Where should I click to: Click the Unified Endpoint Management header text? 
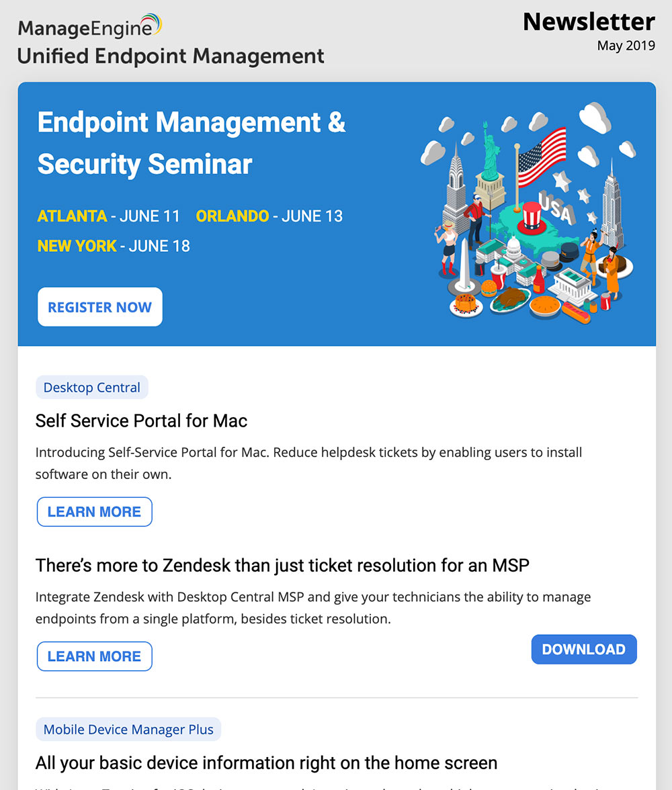[x=171, y=56]
